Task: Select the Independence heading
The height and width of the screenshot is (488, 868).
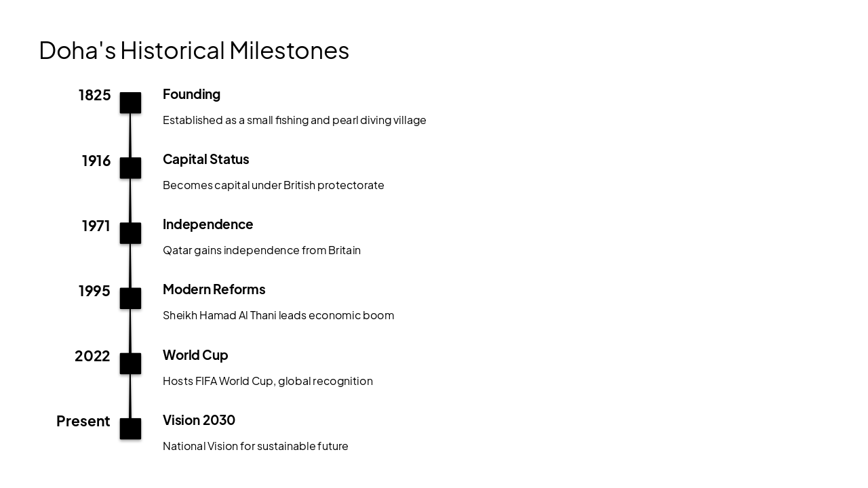Action: click(x=208, y=224)
